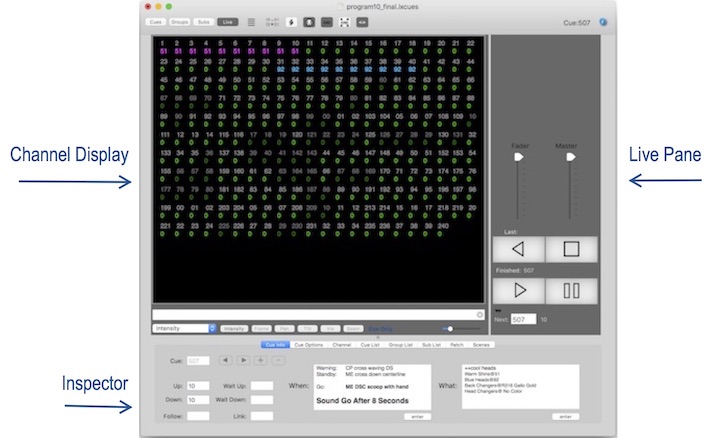
Task: Click the lightning bolt toolbar icon
Action: pos(291,22)
